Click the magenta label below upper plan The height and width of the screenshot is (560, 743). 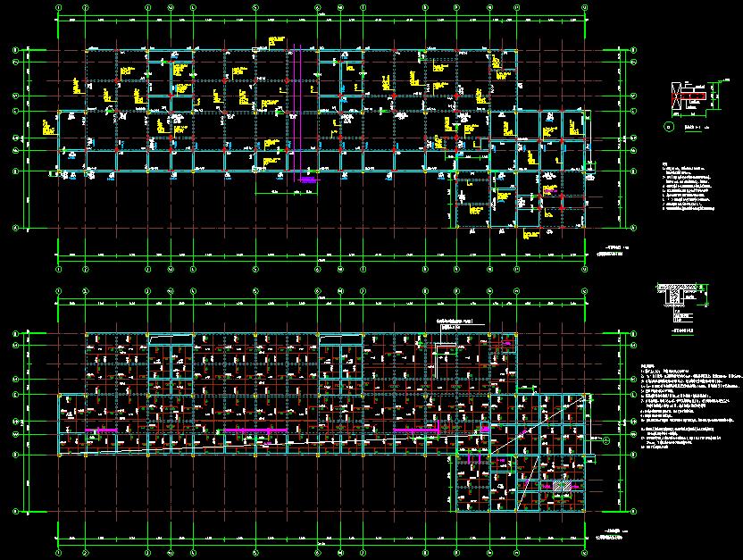tap(308, 180)
